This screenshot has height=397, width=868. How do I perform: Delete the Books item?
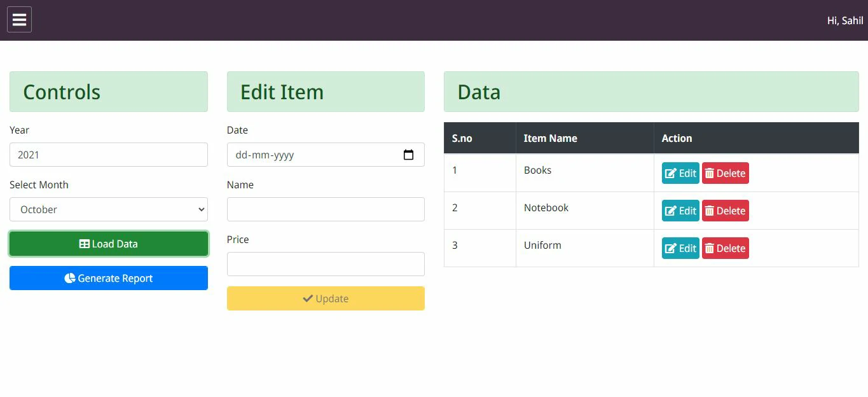[725, 173]
